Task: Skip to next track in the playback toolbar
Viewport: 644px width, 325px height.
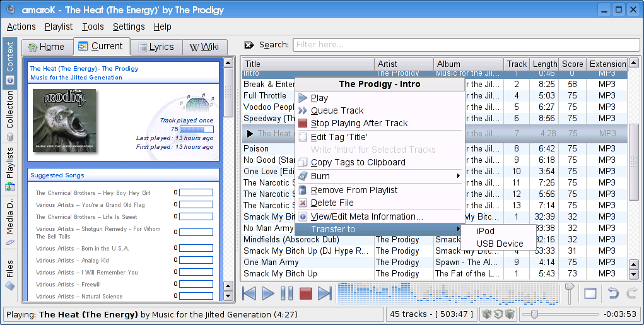Action: [324, 293]
